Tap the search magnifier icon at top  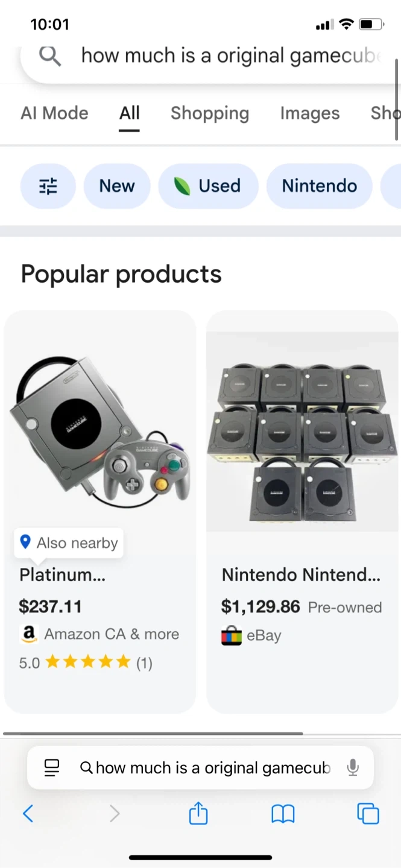click(50, 56)
